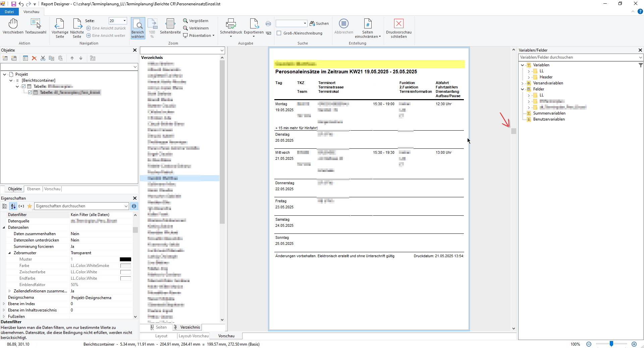Uncheck the selected nested Tabelle checkbox
Screen dimensions: 644x348
[x=30, y=92]
